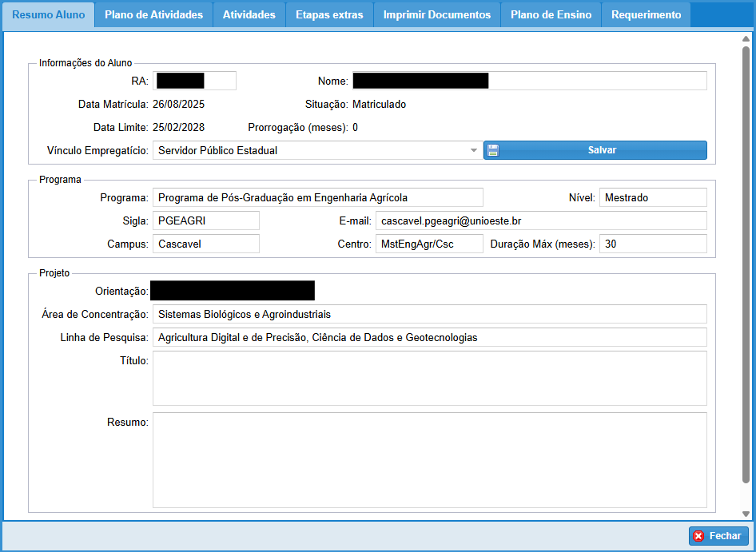Click inside the Título text area
This screenshot has height=552, width=756.
[x=429, y=378]
